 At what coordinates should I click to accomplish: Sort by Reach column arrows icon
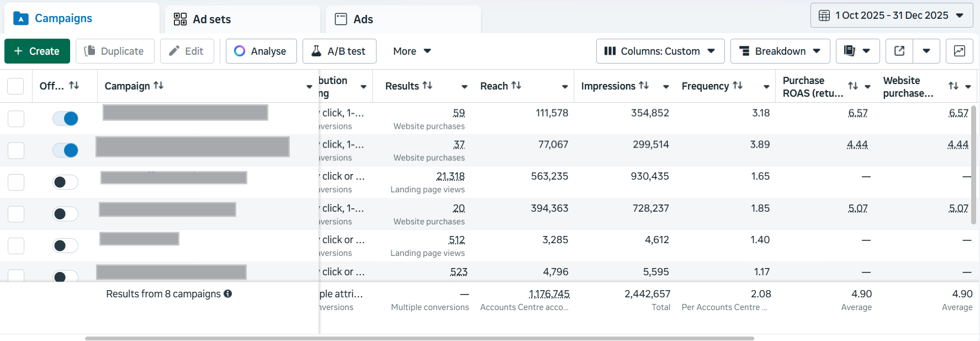point(516,86)
